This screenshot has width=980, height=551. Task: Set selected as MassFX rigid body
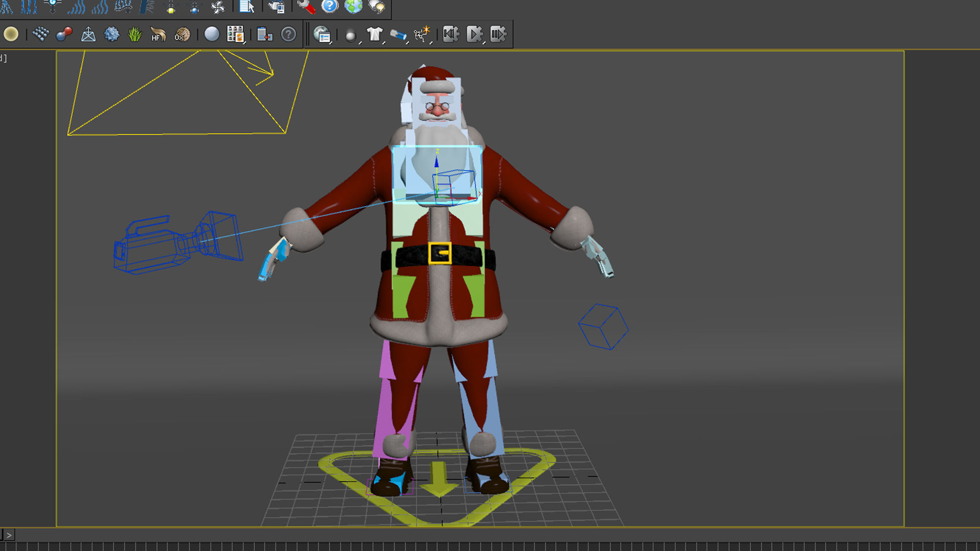click(x=350, y=35)
